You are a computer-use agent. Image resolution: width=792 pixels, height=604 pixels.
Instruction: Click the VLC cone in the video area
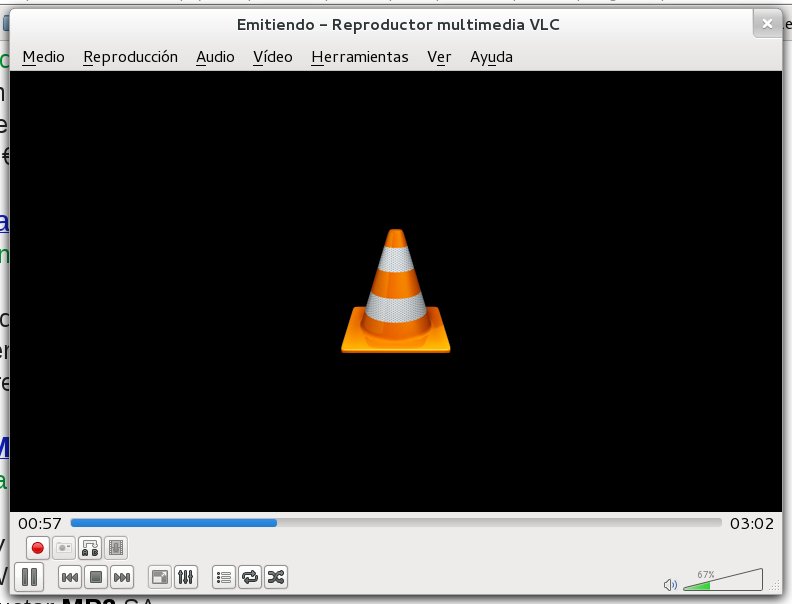pyautogui.click(x=395, y=291)
